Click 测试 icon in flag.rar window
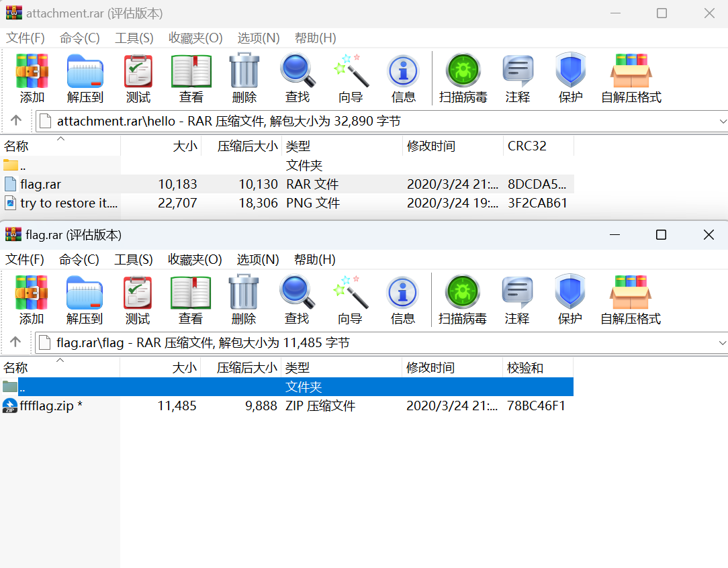 pyautogui.click(x=138, y=292)
